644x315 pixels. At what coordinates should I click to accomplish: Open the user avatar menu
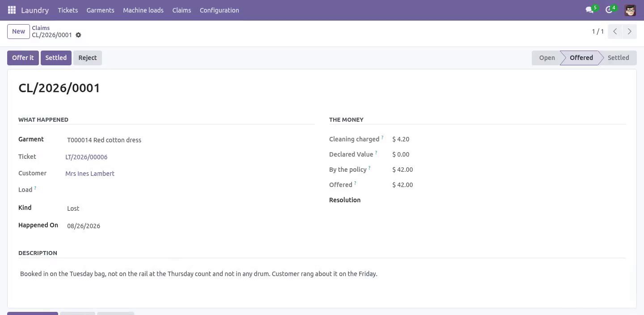[630, 10]
